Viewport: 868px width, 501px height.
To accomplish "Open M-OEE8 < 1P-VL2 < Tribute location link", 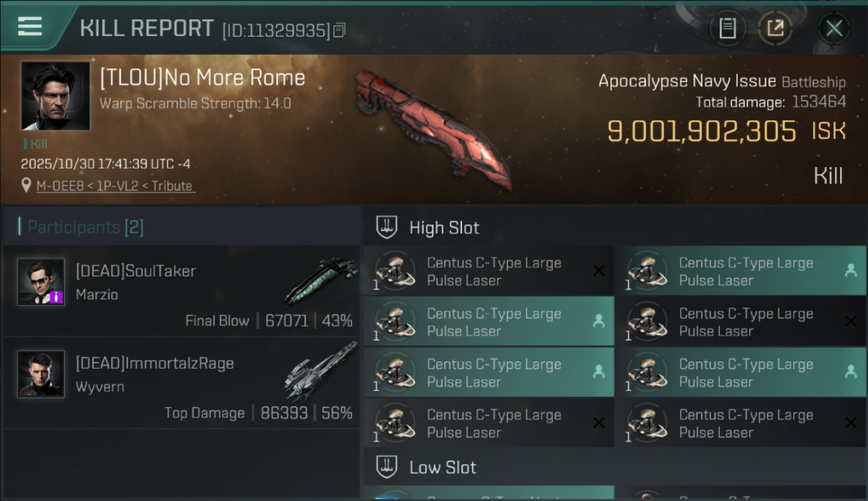I will 115,186.
